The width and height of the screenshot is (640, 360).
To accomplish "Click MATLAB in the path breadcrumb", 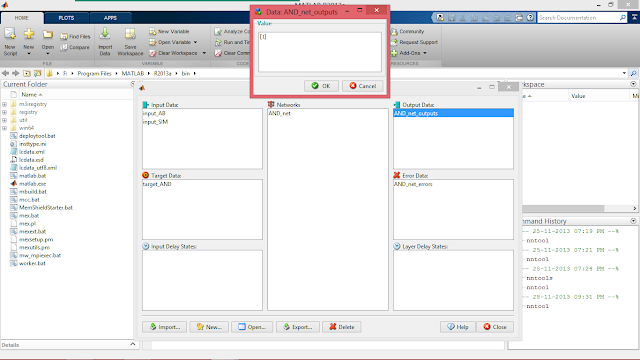I will point(133,73).
